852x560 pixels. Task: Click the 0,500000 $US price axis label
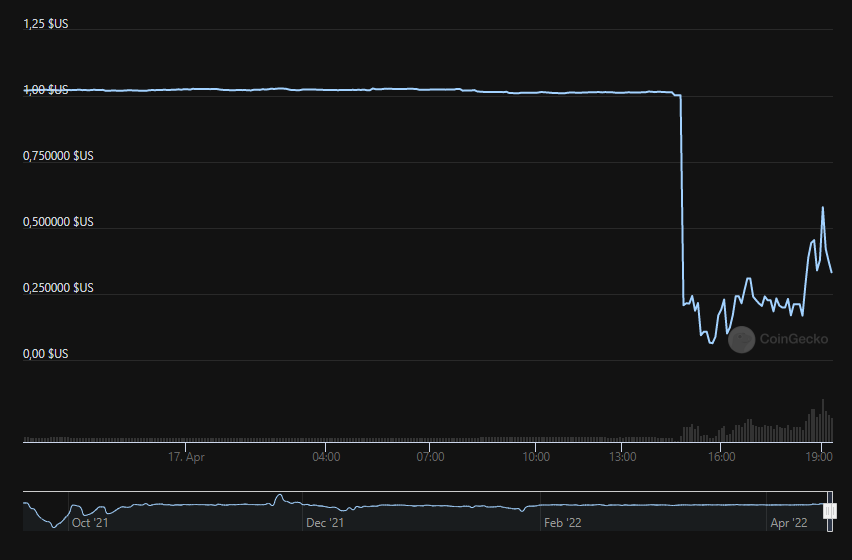(x=58, y=221)
